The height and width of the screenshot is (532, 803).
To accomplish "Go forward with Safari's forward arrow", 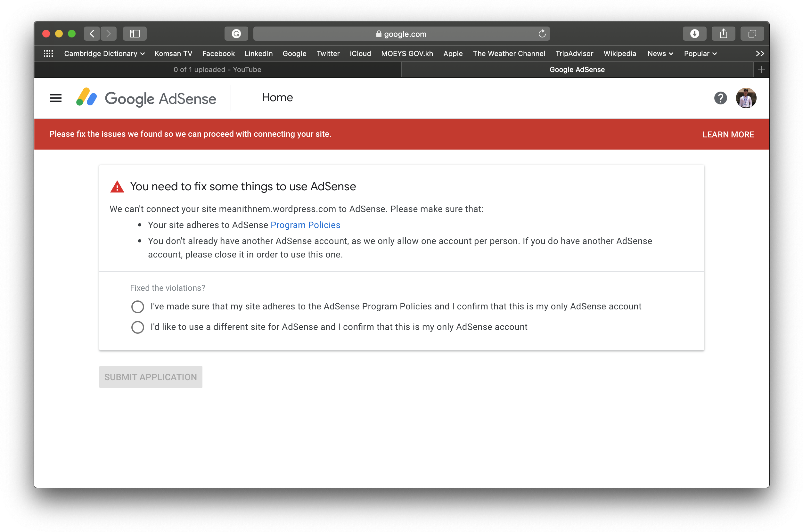I will click(x=108, y=34).
